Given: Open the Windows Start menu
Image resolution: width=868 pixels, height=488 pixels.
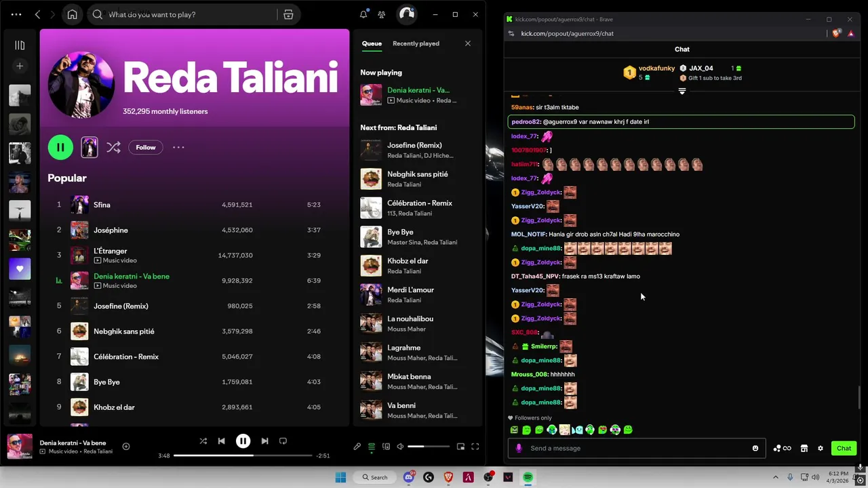Looking at the screenshot, I should pyautogui.click(x=340, y=477).
